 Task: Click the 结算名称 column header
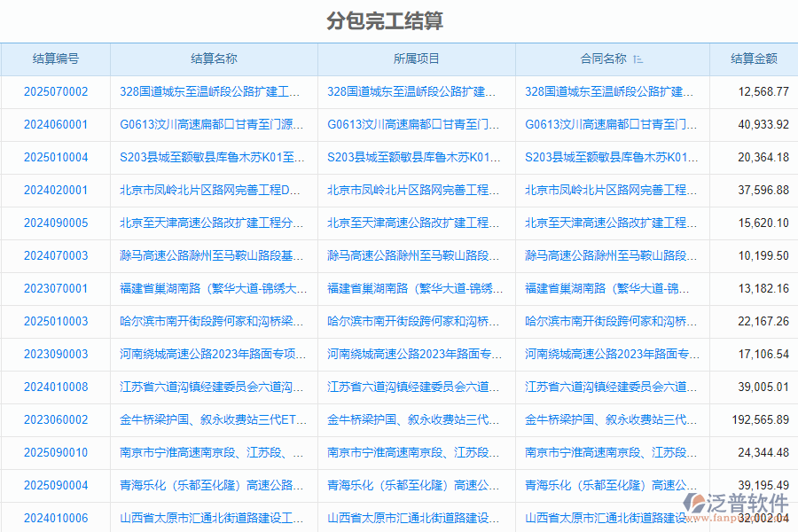tap(213, 59)
